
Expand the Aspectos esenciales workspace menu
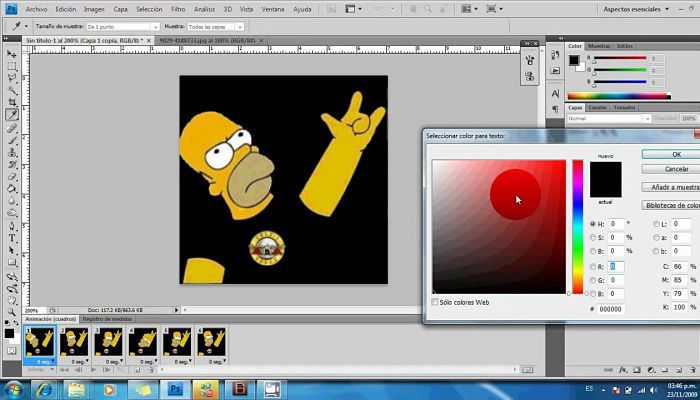pyautogui.click(x=636, y=9)
